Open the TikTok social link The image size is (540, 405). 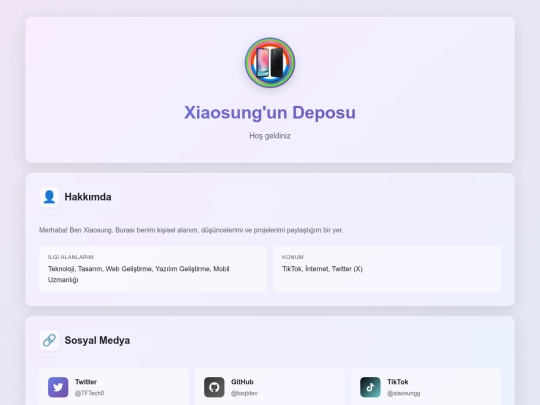(x=426, y=387)
